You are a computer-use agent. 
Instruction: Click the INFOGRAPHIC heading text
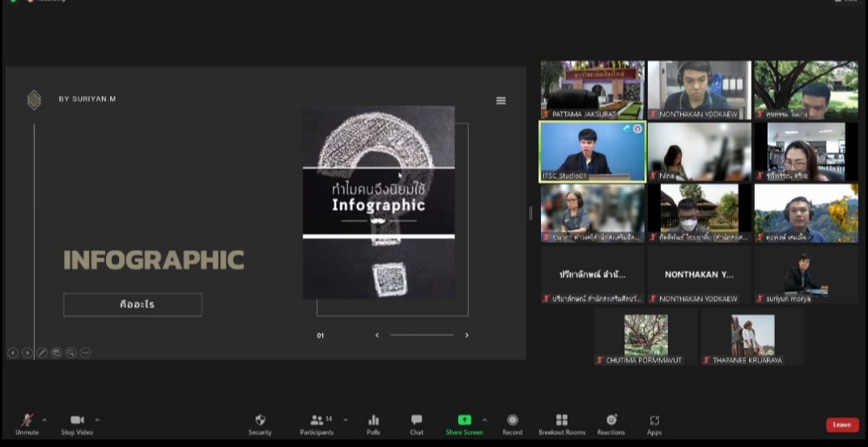(154, 260)
